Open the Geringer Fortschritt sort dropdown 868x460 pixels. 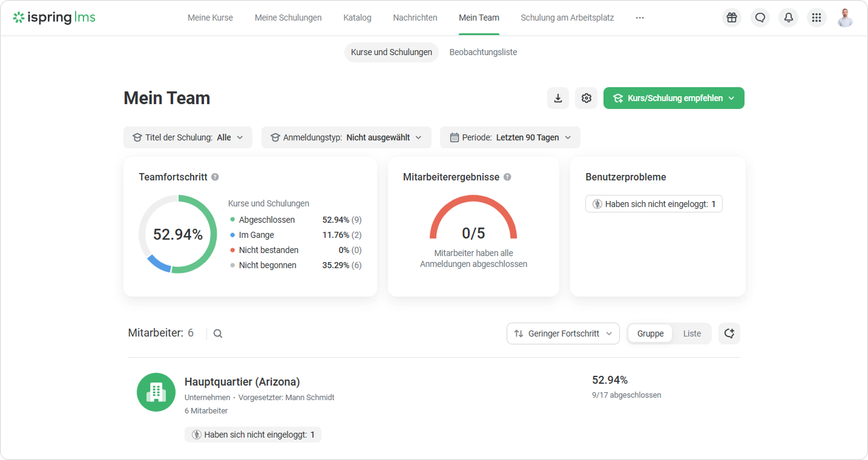pyautogui.click(x=563, y=333)
